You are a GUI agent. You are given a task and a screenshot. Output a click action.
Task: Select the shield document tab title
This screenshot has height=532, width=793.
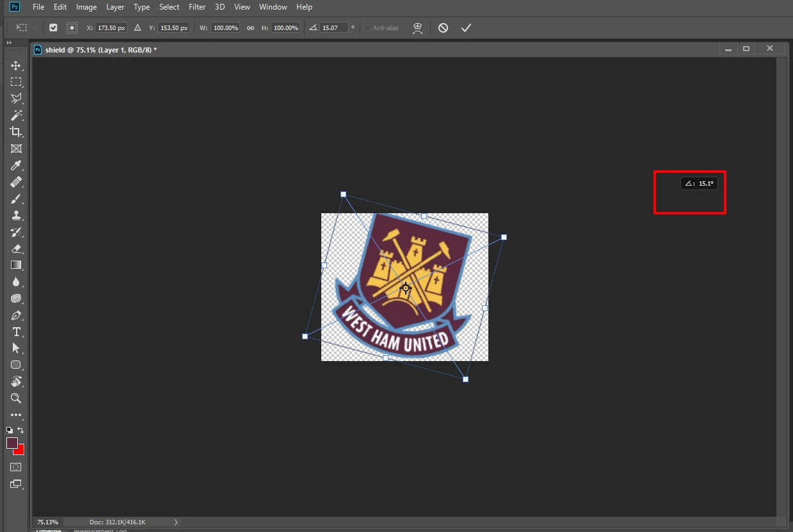pos(101,49)
